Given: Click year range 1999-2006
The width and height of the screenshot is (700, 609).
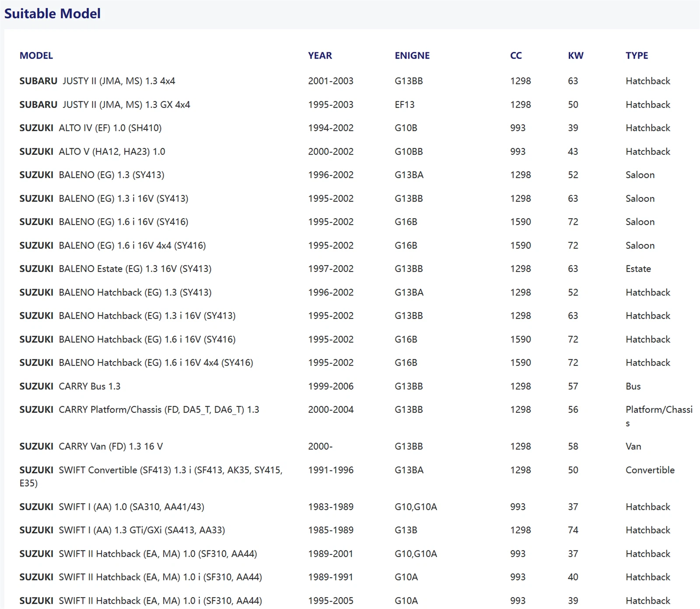Looking at the screenshot, I should (x=330, y=386).
